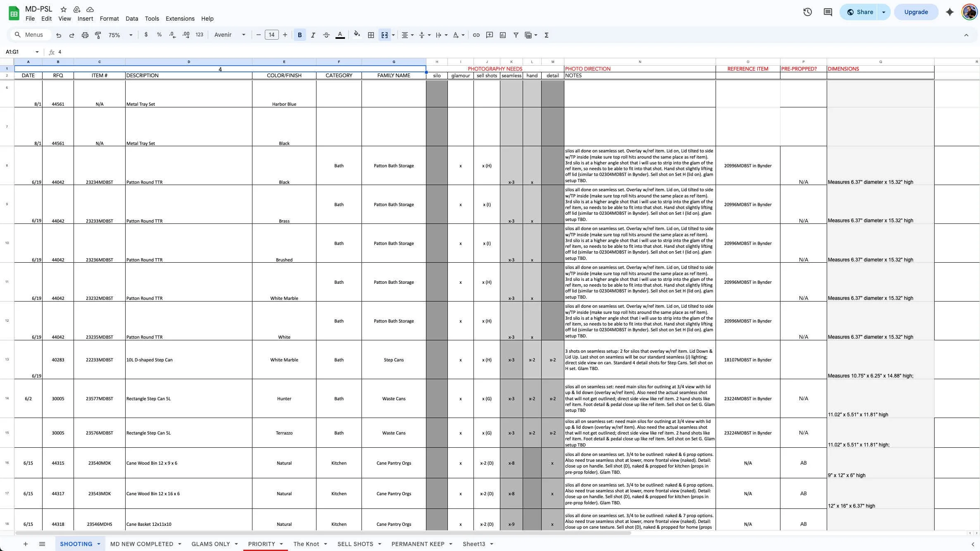The height and width of the screenshot is (551, 980).
Task: Open the Extensions menu
Action: click(180, 19)
